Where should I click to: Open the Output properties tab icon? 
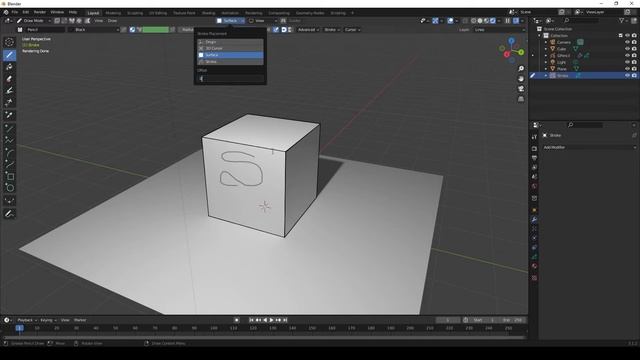click(x=534, y=158)
